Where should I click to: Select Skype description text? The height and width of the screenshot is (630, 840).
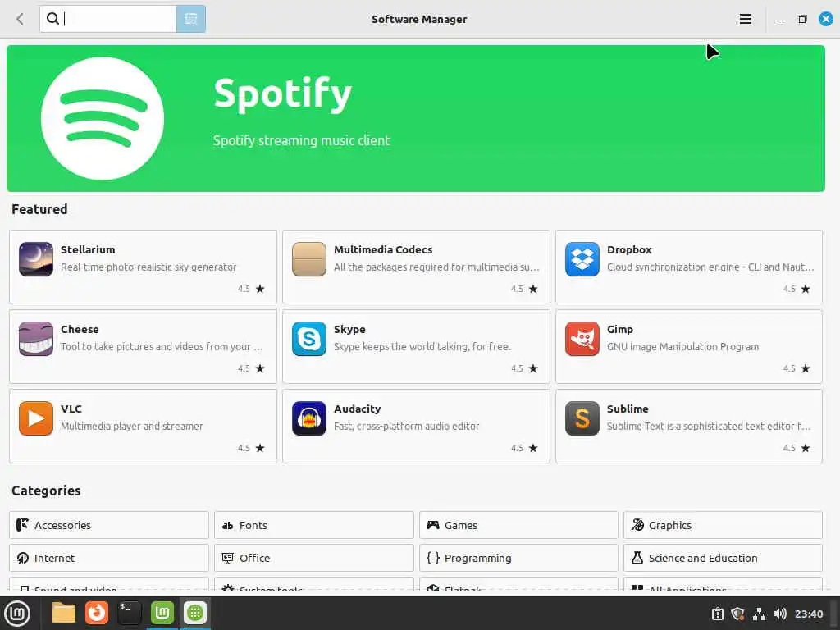[422, 347]
